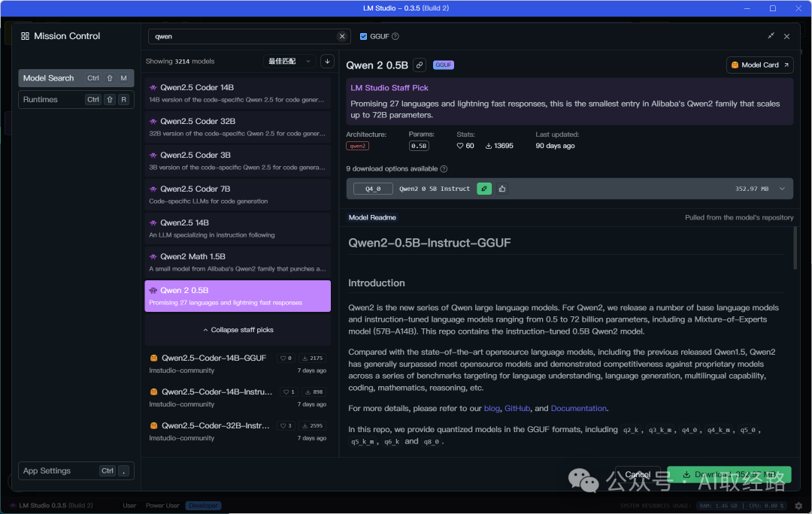Click the heart likes stat 60
Viewport: 812px width, 514px height.
[465, 146]
